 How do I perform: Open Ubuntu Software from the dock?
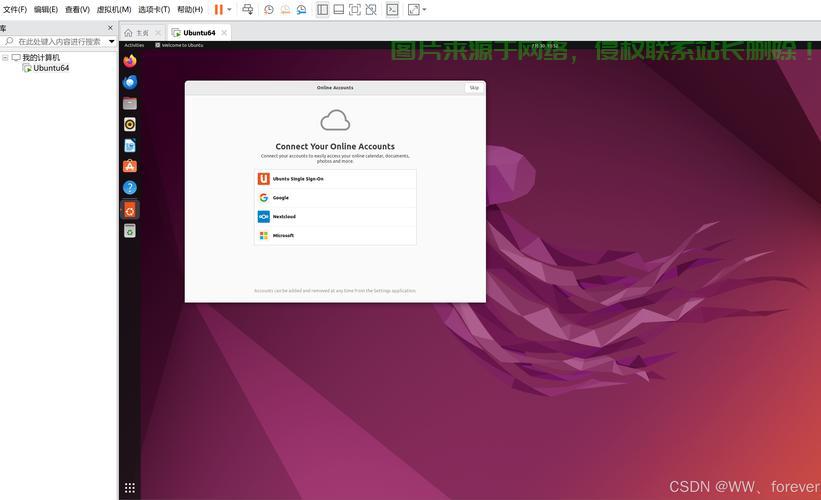130,166
